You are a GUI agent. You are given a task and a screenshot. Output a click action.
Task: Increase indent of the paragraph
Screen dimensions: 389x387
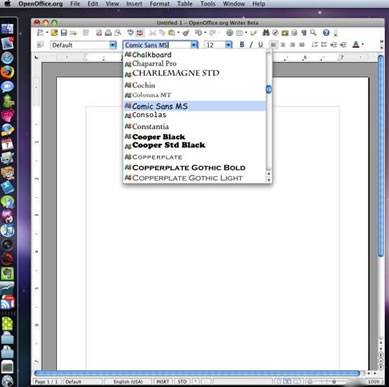click(343, 45)
